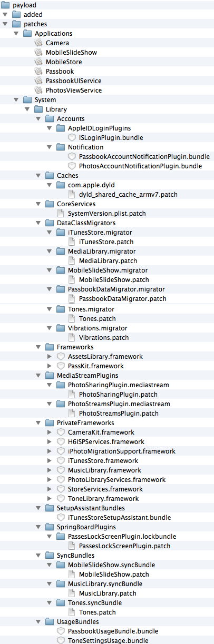
Task: Expand the iPhotoMigrationSupport.framework triangle
Action: [x=50, y=451]
